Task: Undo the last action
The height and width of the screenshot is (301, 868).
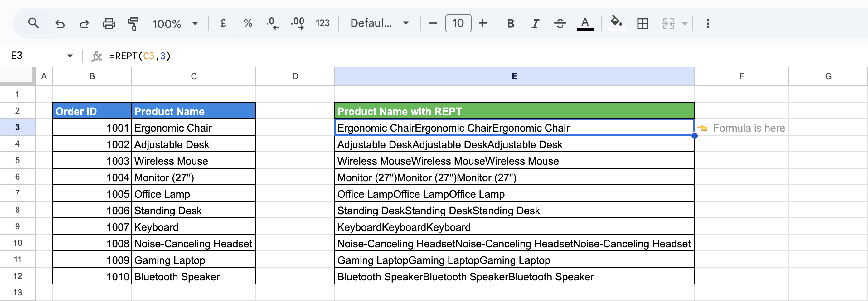Action: tap(60, 24)
